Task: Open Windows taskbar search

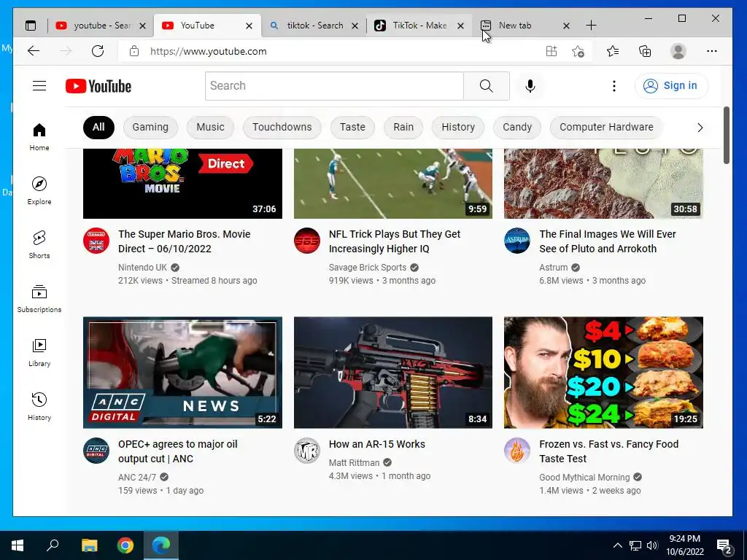Action: pyautogui.click(x=53, y=545)
